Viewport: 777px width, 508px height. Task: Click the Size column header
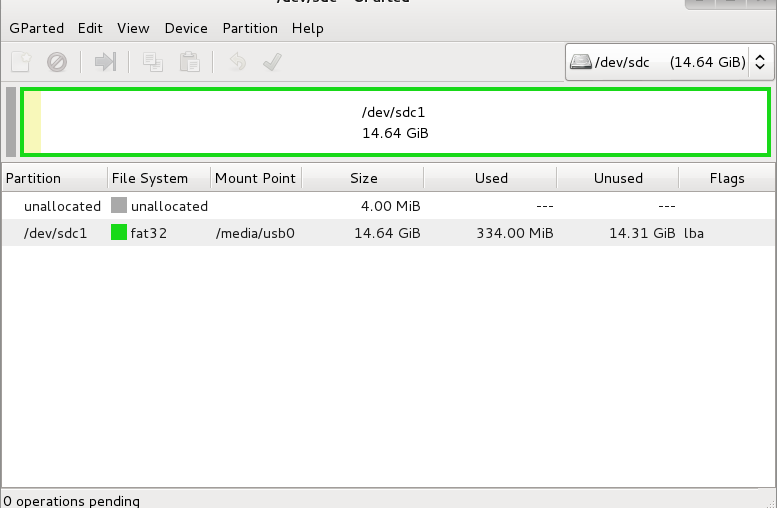coord(363,178)
